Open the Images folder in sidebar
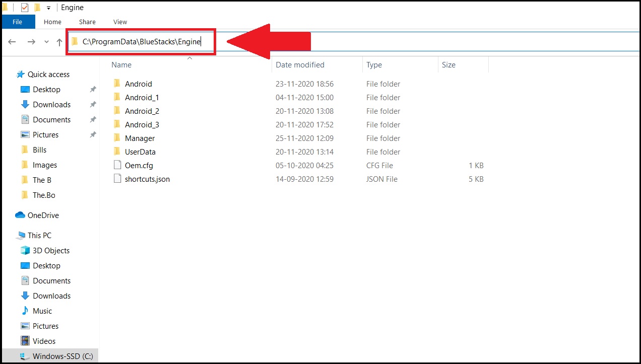Viewport: 641px width, 364px height. point(45,165)
